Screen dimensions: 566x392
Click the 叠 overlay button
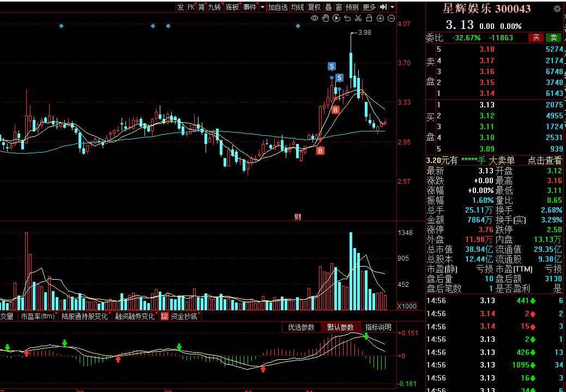click(328, 7)
